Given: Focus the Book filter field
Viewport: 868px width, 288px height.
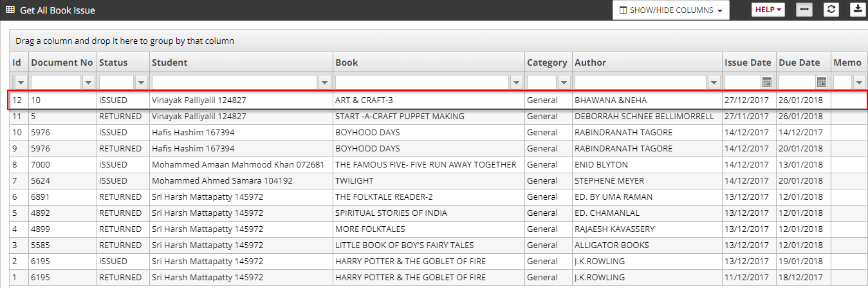Looking at the screenshot, I should pyautogui.click(x=422, y=82).
